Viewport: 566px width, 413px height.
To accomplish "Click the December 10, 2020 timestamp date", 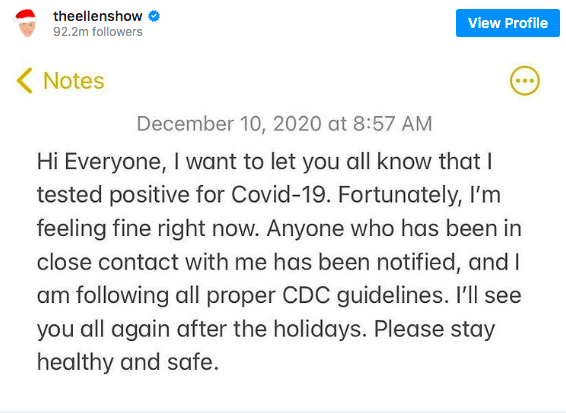I will [229, 124].
